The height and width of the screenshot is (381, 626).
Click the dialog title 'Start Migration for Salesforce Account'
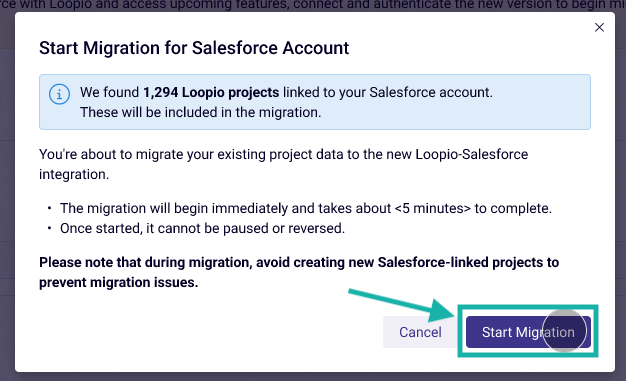pos(194,48)
